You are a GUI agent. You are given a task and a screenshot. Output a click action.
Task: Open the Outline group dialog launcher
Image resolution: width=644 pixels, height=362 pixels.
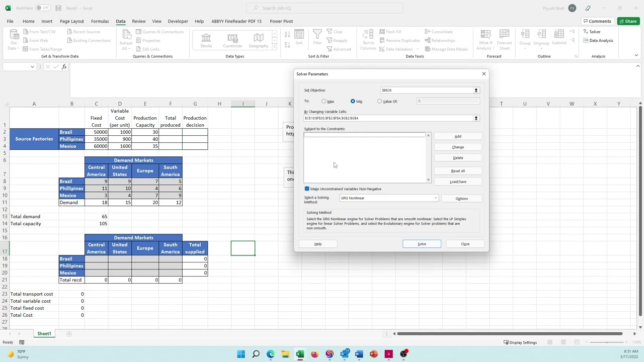coord(576,56)
